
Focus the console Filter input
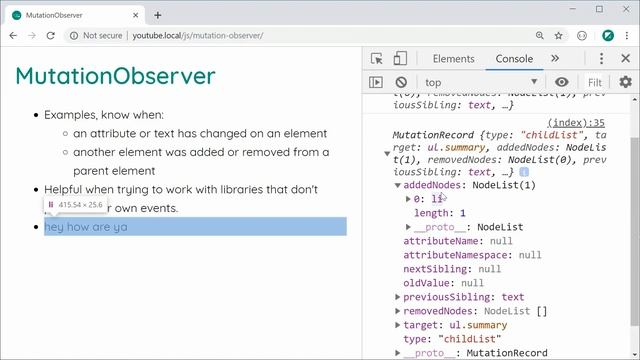pyautogui.click(x=595, y=82)
